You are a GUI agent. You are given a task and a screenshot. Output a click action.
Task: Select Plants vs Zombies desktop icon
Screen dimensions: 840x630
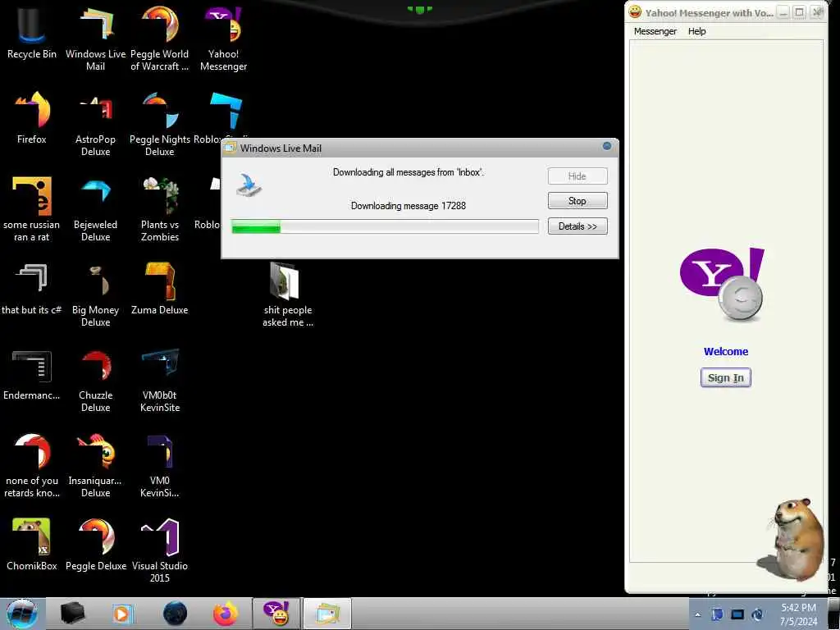(160, 209)
